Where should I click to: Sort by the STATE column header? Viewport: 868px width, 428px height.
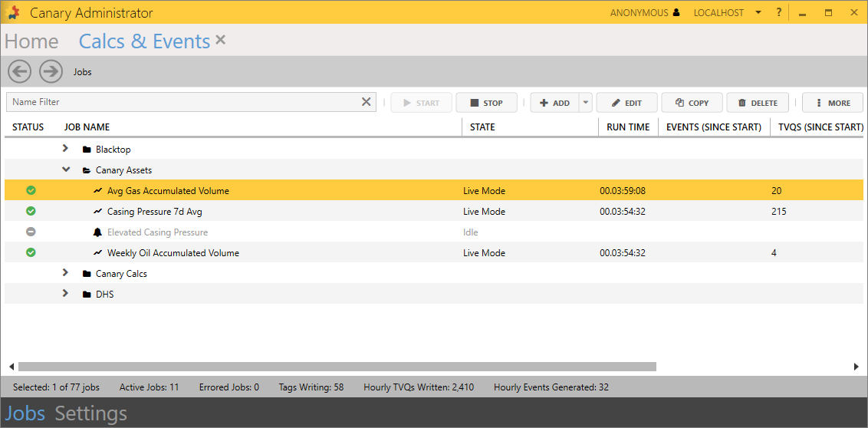482,127
